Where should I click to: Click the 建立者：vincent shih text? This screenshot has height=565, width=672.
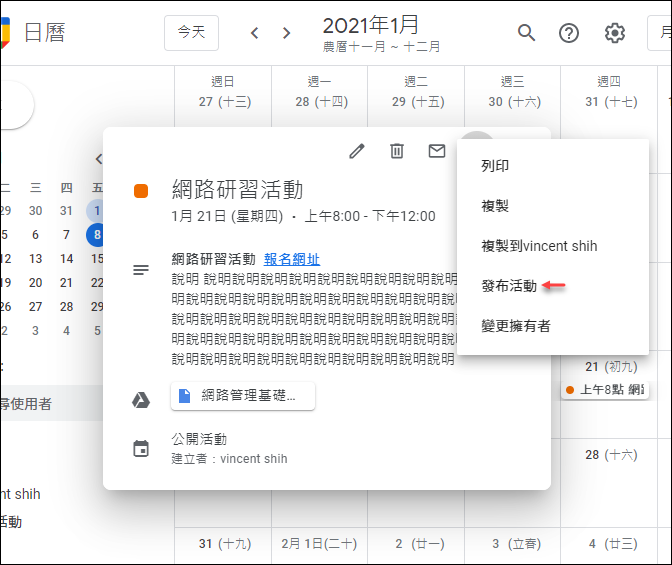[x=229, y=459]
